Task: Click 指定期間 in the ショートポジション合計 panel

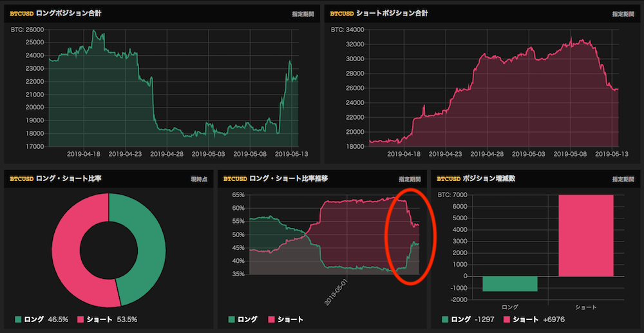Action: point(623,14)
